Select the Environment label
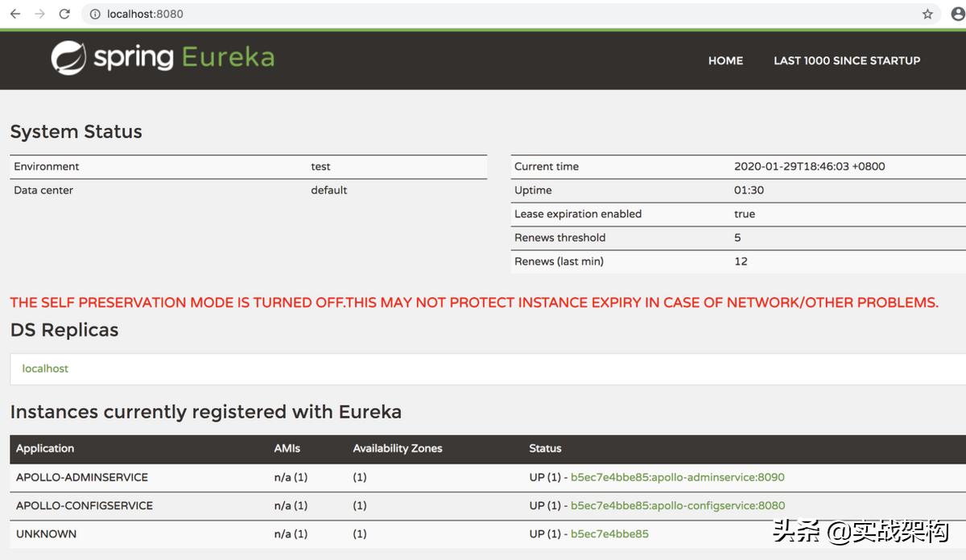The width and height of the screenshot is (966, 560). click(x=47, y=167)
